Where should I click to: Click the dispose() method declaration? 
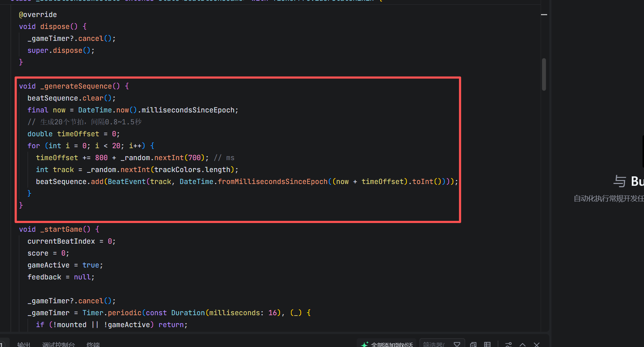pos(53,26)
